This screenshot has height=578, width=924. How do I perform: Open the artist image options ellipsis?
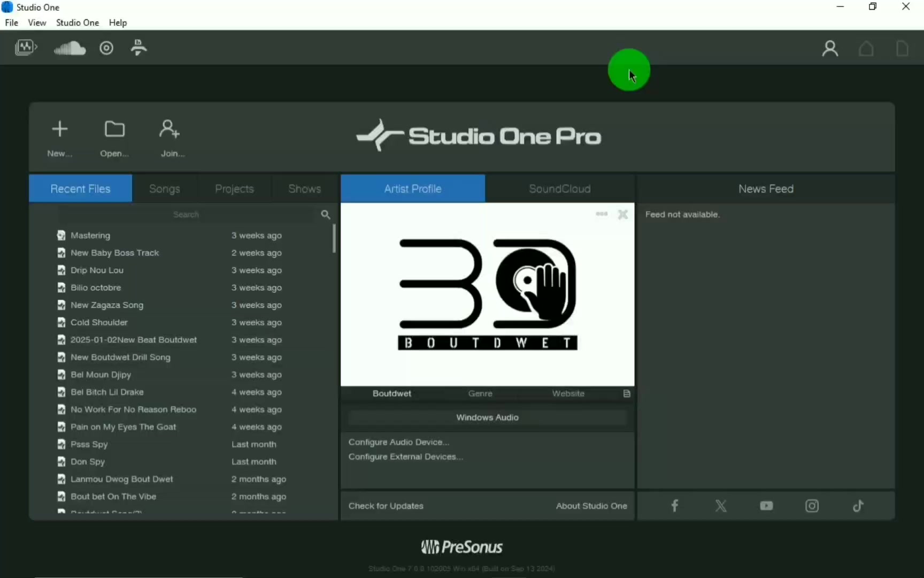602,214
